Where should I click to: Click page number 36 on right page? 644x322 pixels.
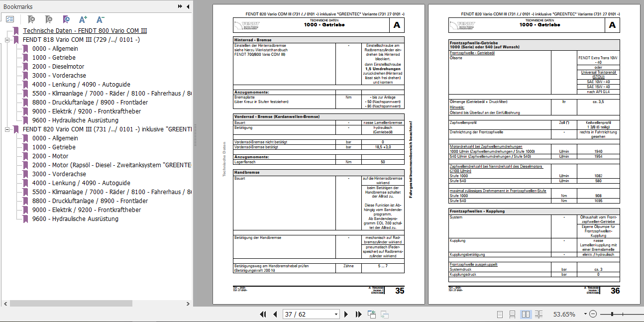[x=616, y=291]
